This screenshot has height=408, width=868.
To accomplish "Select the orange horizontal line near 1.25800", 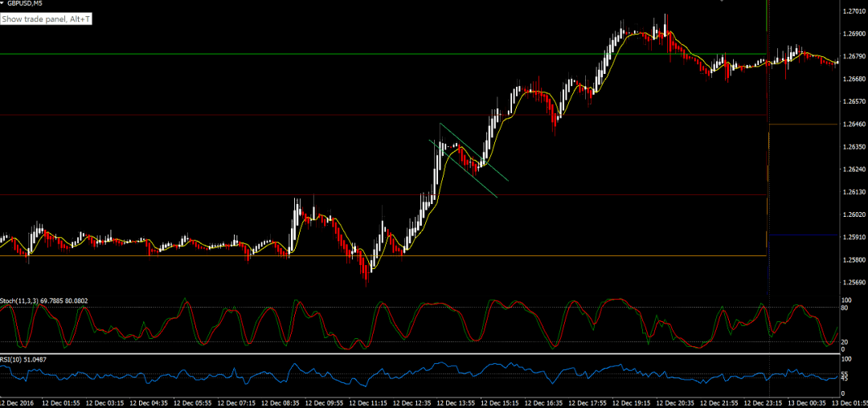I will pyautogui.click(x=383, y=256).
